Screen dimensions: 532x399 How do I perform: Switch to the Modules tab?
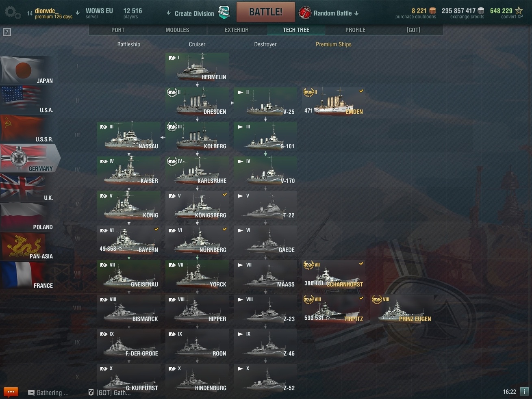pos(177,30)
